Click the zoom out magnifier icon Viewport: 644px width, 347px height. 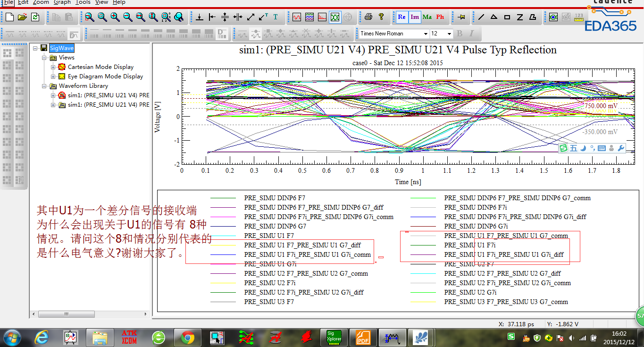pos(128,17)
